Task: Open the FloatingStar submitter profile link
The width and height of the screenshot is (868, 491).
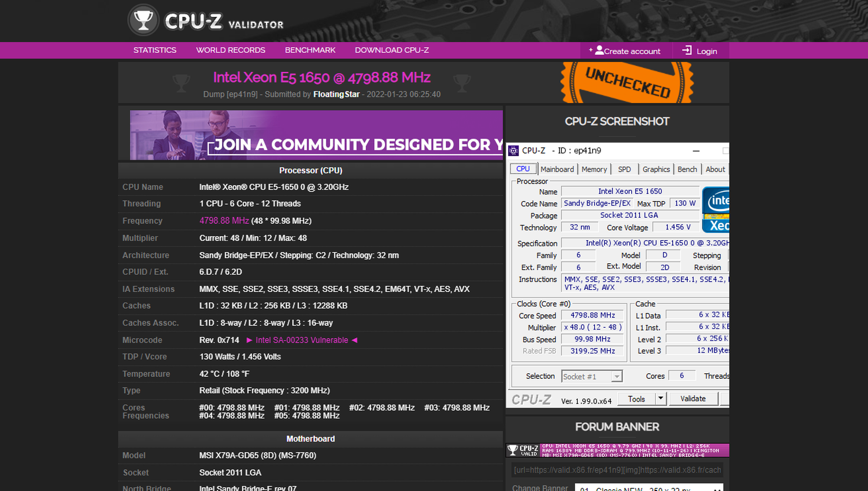Action: point(336,94)
